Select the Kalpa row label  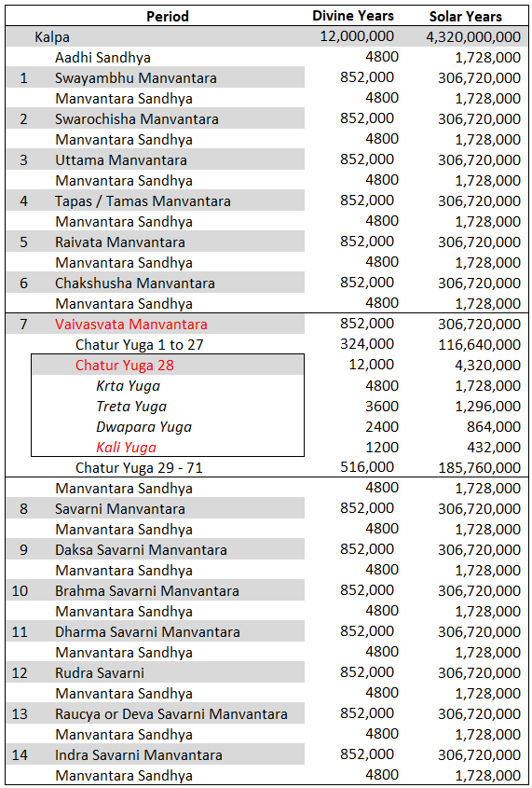point(52,37)
